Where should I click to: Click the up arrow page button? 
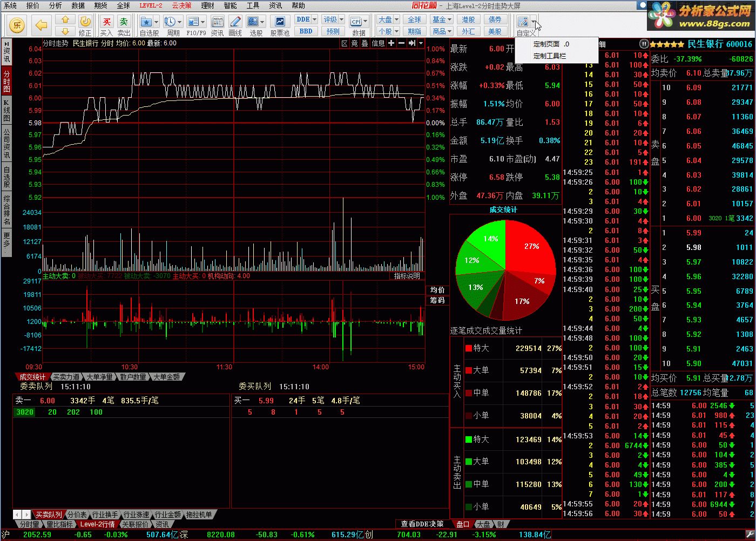[x=65, y=19]
